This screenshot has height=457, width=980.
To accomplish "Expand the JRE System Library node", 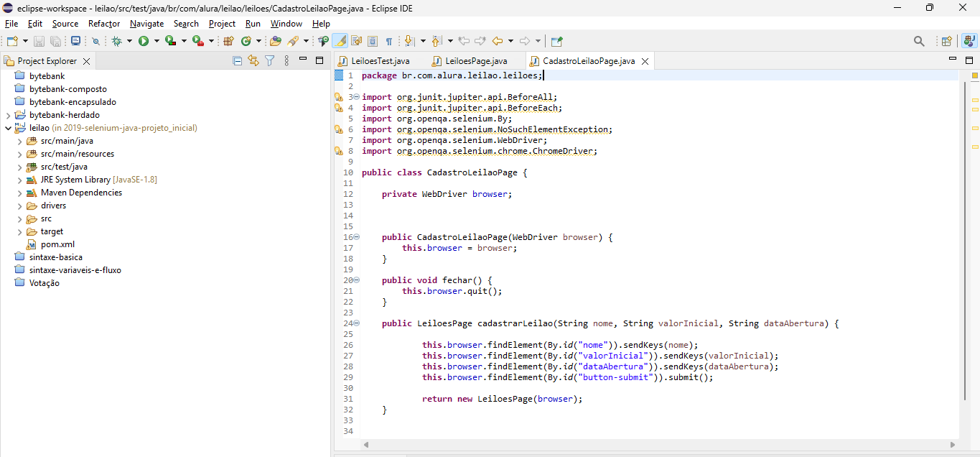I will (19, 180).
